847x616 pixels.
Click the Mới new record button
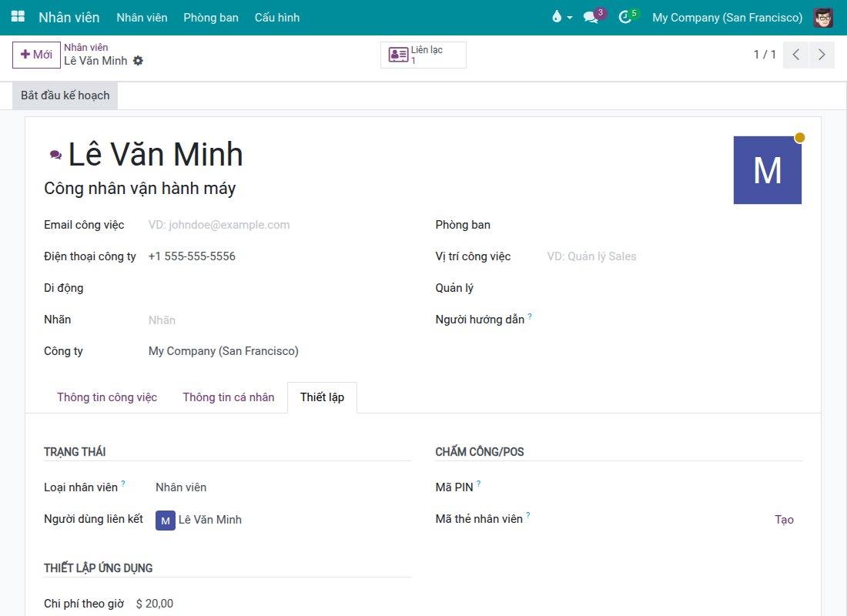(36, 55)
